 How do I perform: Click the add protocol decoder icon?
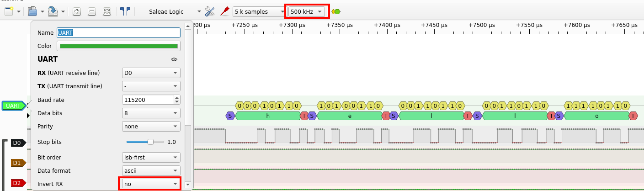pos(336,11)
